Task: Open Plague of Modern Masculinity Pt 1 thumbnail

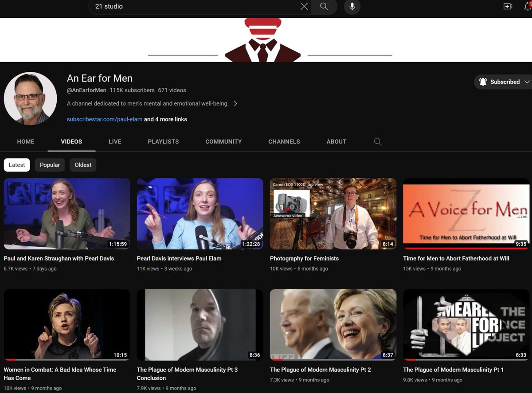Action: click(x=466, y=325)
